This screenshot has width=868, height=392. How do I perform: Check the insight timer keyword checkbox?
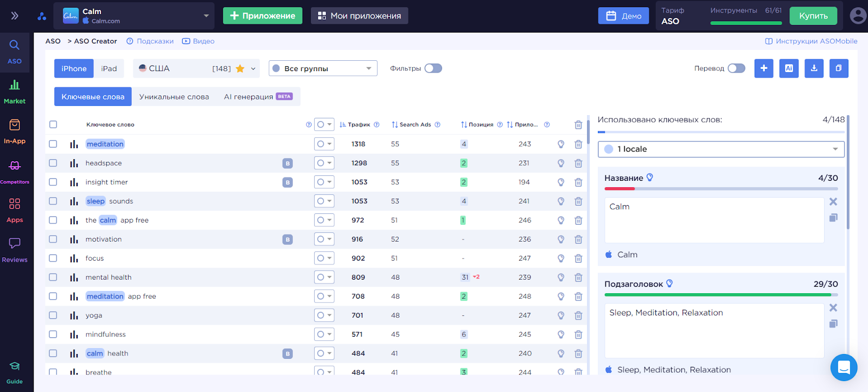click(53, 182)
